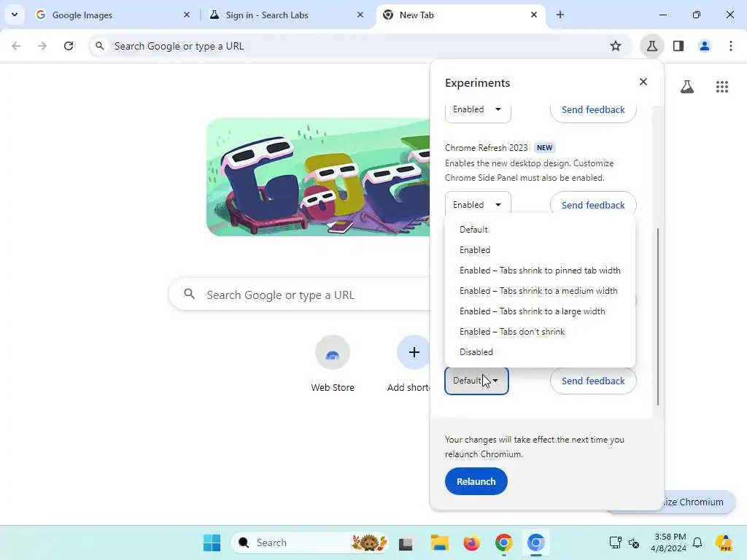The width and height of the screenshot is (747, 560).
Task: Open the side panel icon
Action: pyautogui.click(x=678, y=46)
